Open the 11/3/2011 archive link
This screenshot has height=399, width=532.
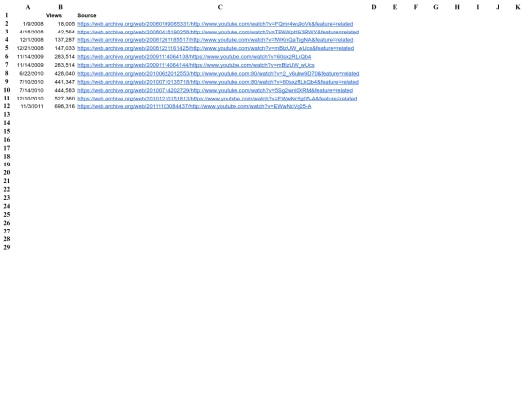click(194, 106)
